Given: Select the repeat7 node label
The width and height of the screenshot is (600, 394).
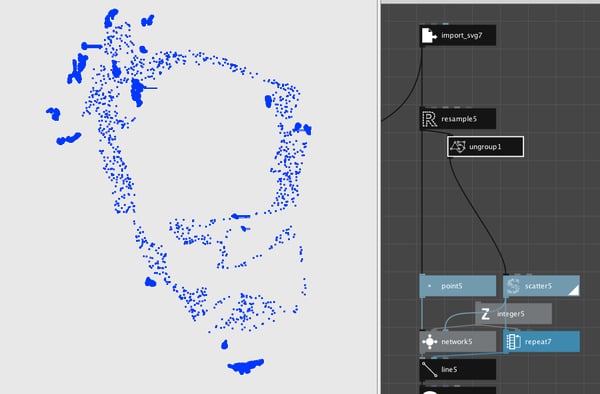Looking at the screenshot, I should 538,342.
